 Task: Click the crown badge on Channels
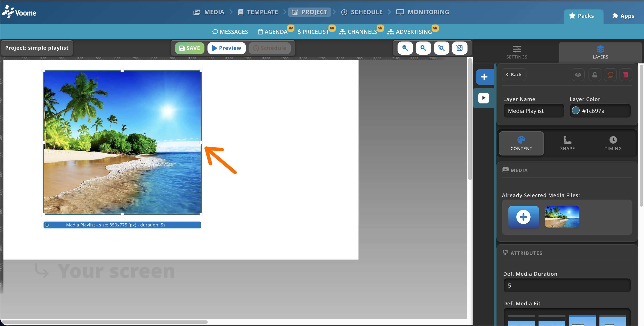(x=380, y=28)
